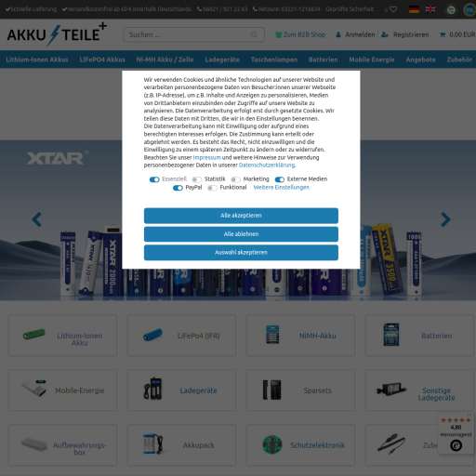Open the Batterien category tile
476x476 pixels.
(x=420, y=336)
